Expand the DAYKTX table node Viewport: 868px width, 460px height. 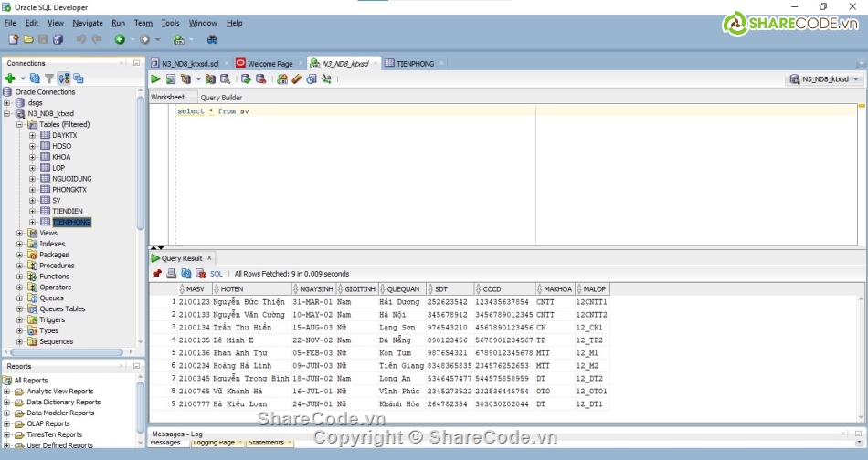pyautogui.click(x=32, y=135)
